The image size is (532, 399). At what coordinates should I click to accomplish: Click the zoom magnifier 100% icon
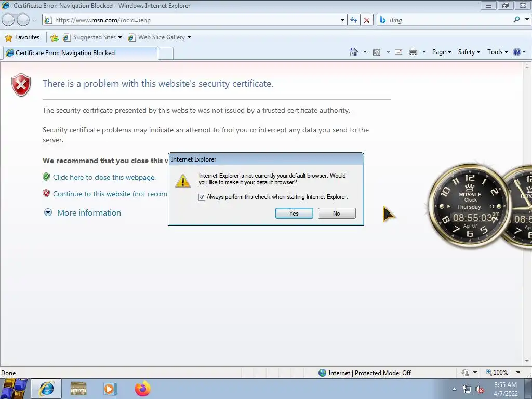tap(488, 372)
